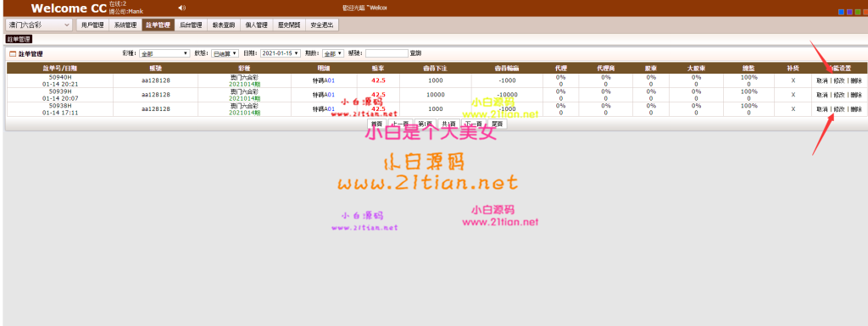Click account aa128128 in 50939H row
This screenshot has height=326, width=868.
[x=156, y=95]
